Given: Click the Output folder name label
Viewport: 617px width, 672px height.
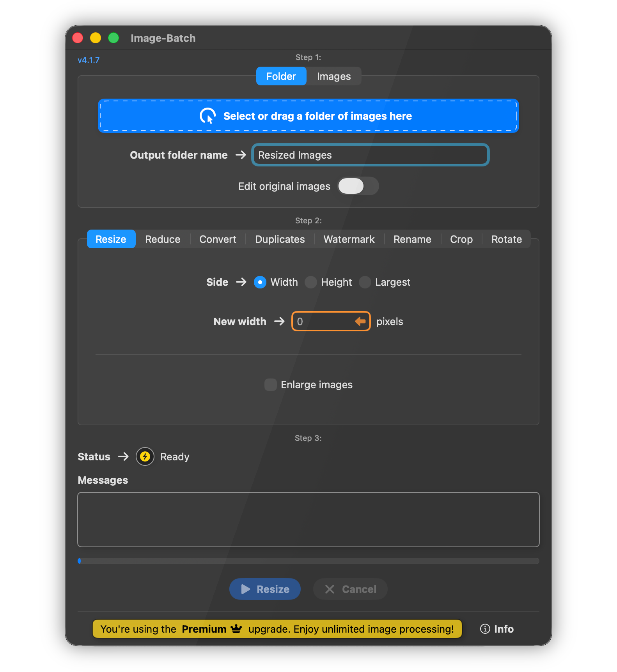Looking at the screenshot, I should coord(179,155).
